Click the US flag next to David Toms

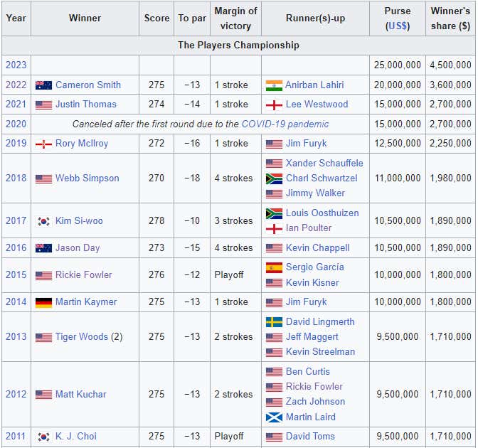coord(274,437)
